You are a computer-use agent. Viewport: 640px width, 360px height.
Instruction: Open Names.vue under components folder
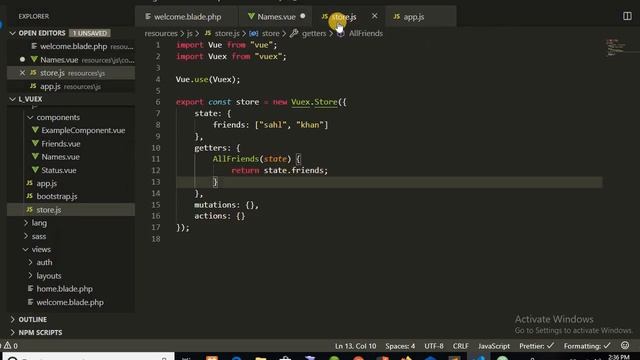[x=60, y=157]
